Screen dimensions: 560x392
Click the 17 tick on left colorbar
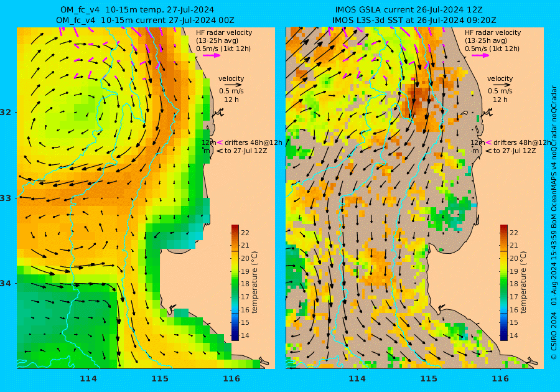click(x=245, y=297)
